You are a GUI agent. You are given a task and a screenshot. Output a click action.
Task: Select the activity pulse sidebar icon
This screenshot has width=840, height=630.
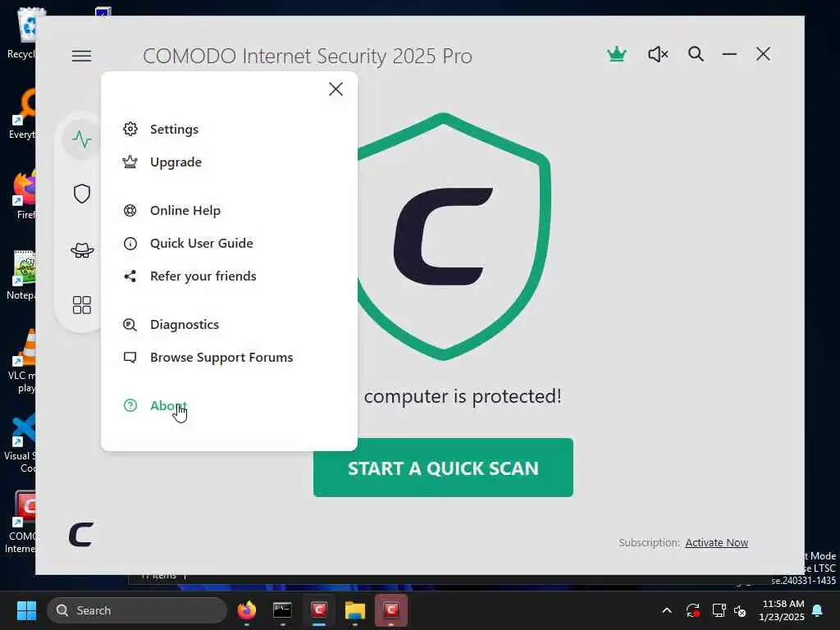82,139
